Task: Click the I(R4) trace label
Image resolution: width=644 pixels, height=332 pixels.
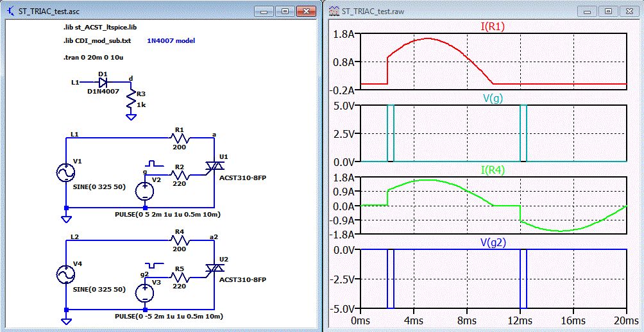Action: click(x=494, y=170)
